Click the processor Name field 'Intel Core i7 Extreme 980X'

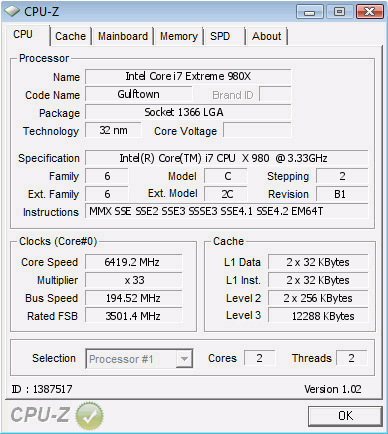(x=188, y=76)
